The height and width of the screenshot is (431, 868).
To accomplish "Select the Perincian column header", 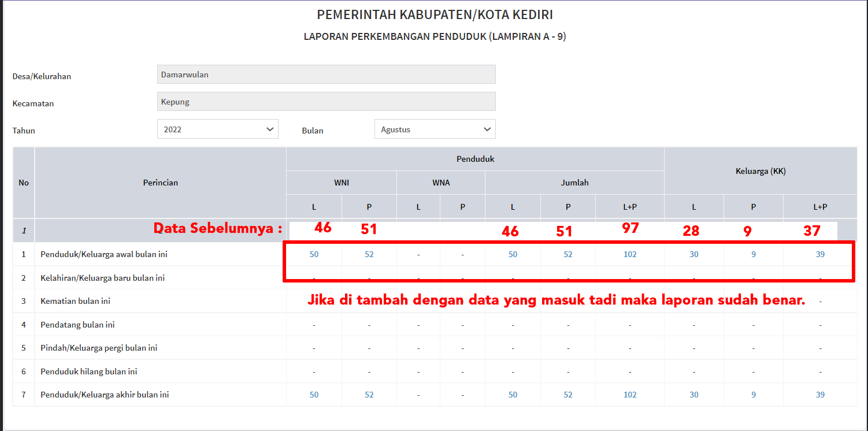I will point(161,182).
